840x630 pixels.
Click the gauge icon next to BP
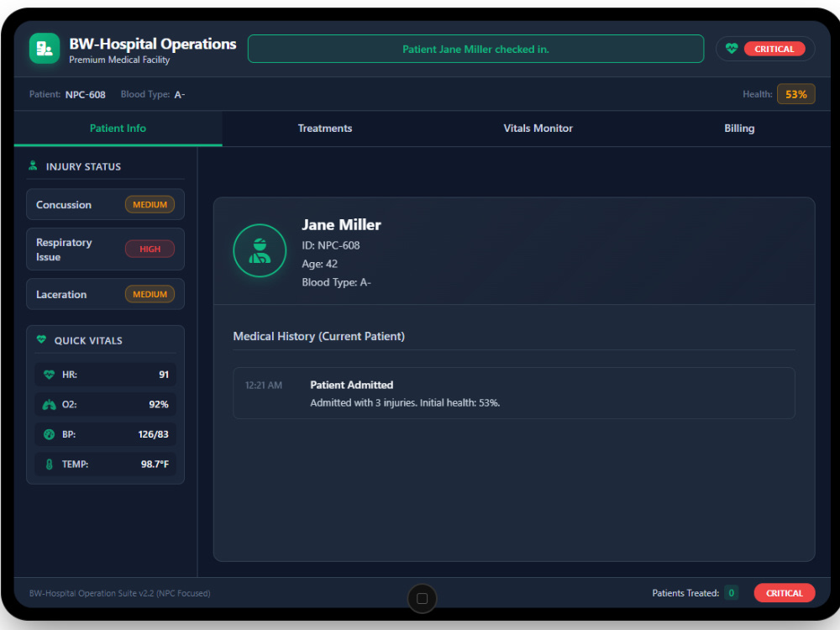tap(49, 434)
